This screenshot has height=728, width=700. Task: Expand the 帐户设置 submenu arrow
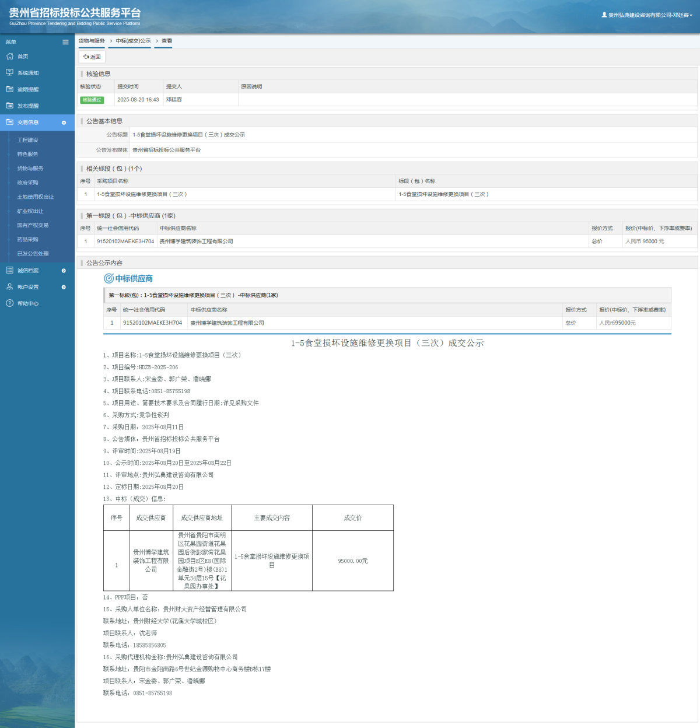(x=64, y=287)
